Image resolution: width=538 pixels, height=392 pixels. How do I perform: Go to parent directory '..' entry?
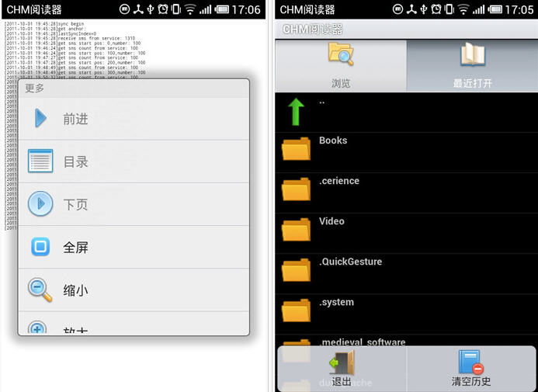coord(407,113)
